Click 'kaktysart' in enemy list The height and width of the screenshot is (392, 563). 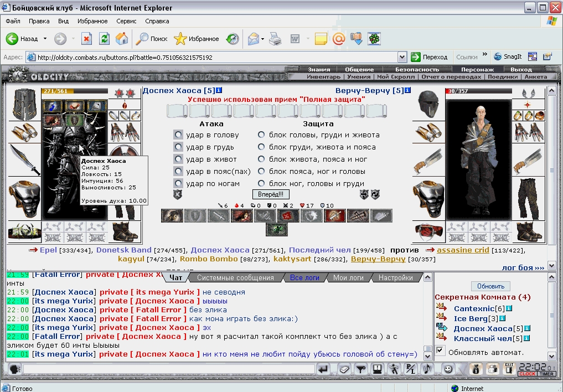click(292, 259)
